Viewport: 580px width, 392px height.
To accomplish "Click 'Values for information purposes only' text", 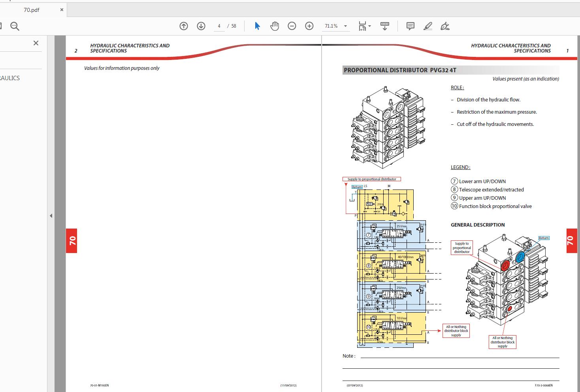I will click(122, 68).
